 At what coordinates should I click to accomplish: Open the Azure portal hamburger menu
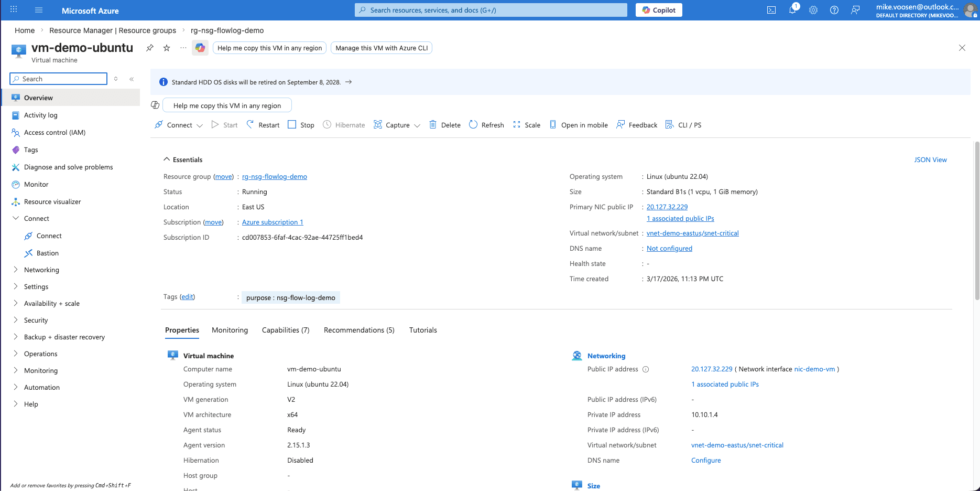coord(39,10)
